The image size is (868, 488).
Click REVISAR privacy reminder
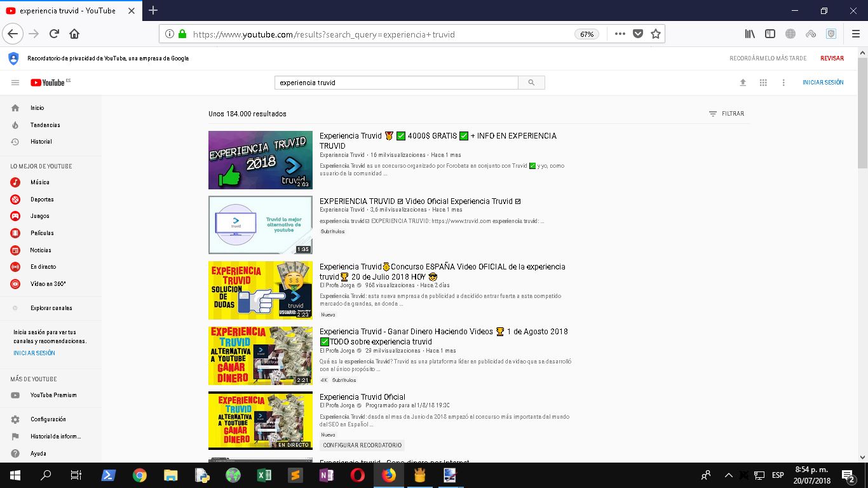(832, 58)
